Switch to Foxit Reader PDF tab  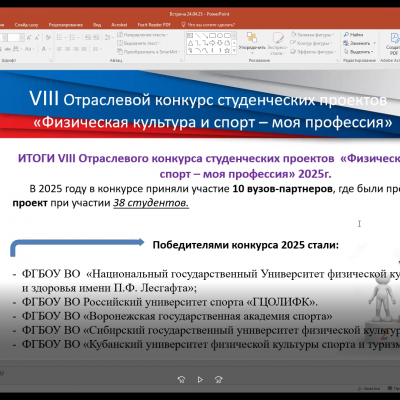[154, 25]
